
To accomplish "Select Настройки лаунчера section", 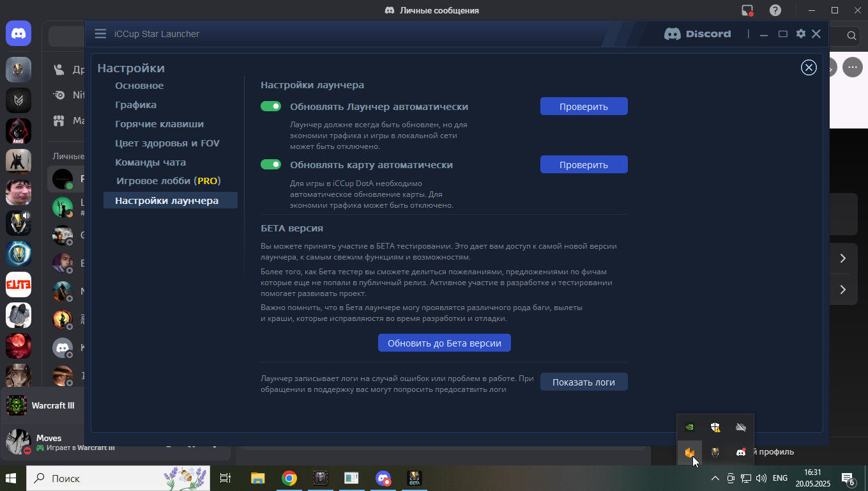I will pos(170,200).
